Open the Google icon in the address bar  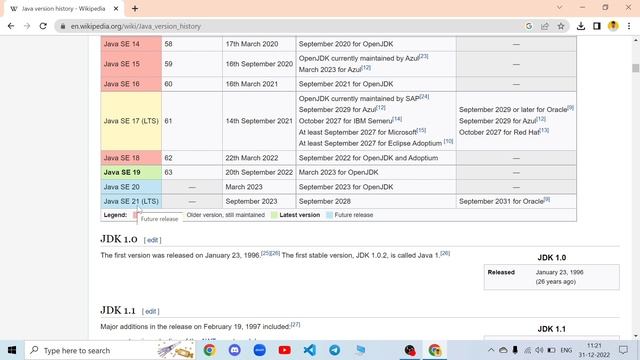click(529, 26)
